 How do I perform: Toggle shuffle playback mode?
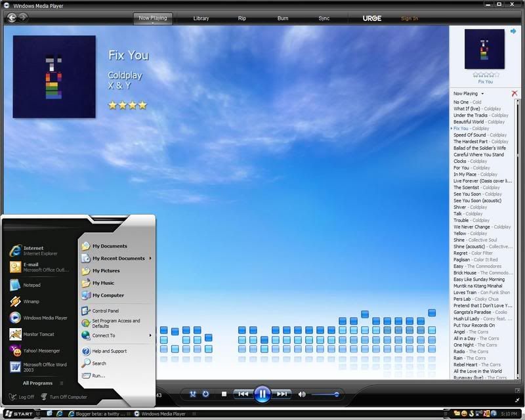click(x=193, y=394)
